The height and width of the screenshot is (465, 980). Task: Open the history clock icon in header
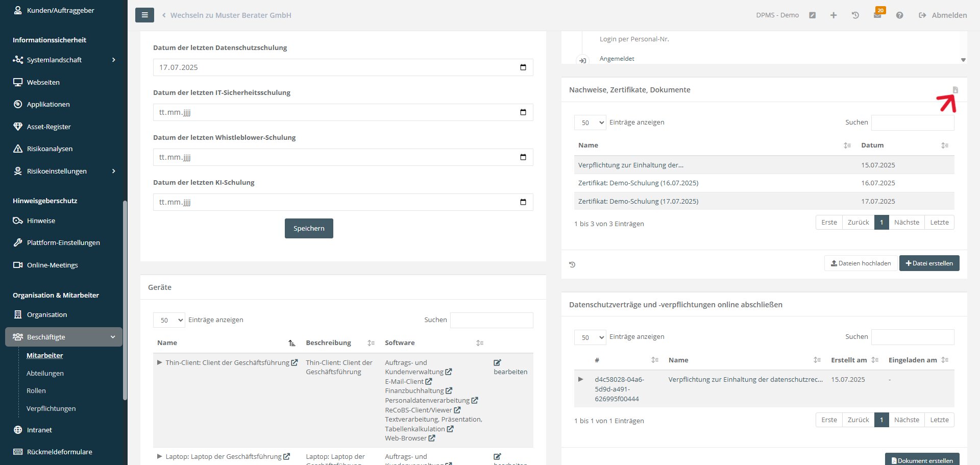(x=855, y=15)
